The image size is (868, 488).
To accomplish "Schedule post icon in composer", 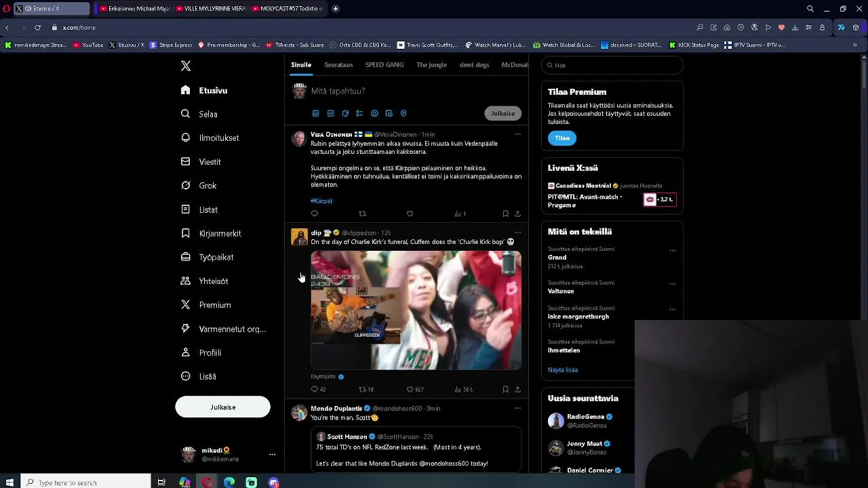I will point(389,113).
